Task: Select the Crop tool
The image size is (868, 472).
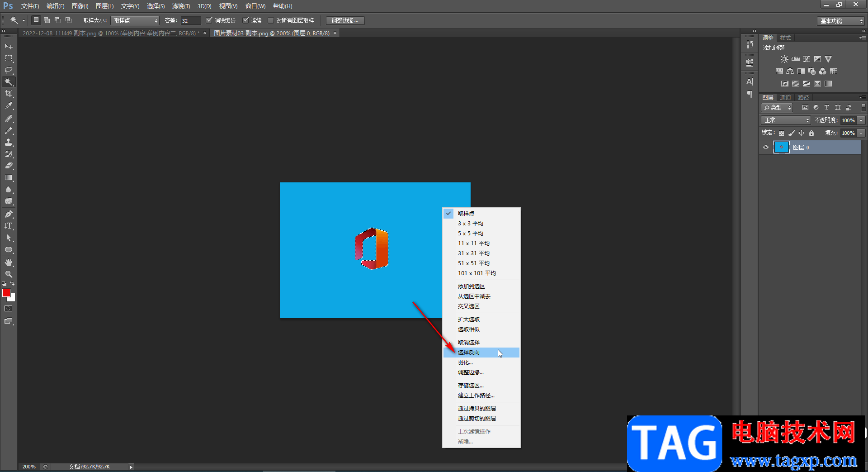Action: point(9,94)
